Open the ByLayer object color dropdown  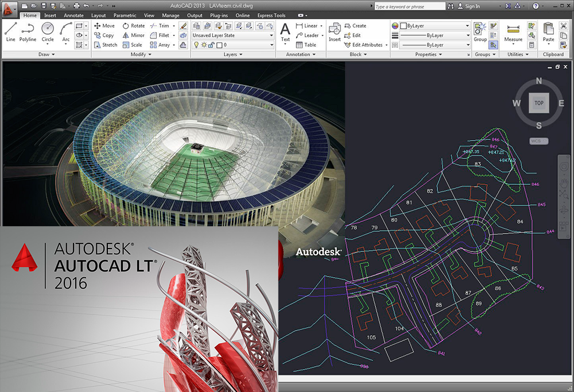point(435,26)
